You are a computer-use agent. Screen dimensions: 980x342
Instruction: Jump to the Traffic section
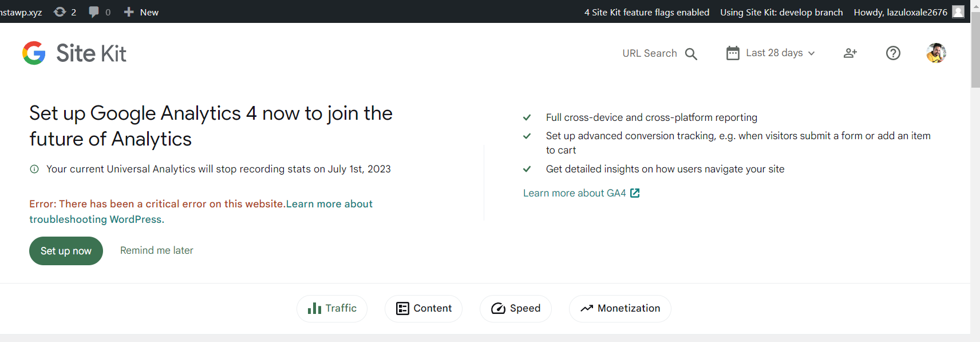pyautogui.click(x=332, y=309)
